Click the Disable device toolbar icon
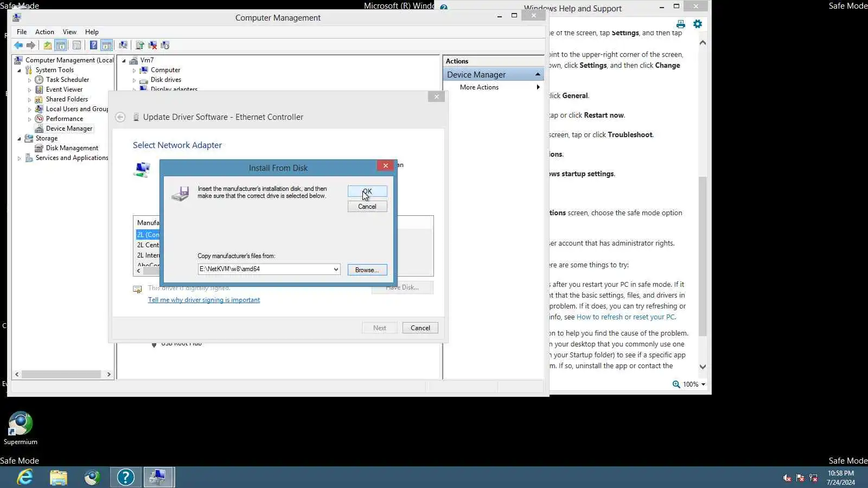Viewport: 868px width, 488px height. click(x=165, y=46)
